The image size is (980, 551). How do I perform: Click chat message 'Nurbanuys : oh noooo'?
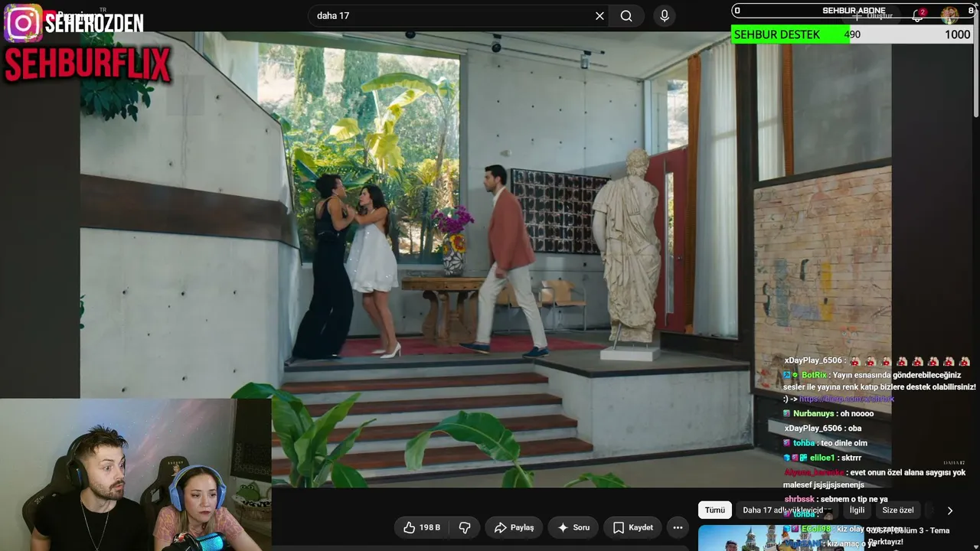828,414
